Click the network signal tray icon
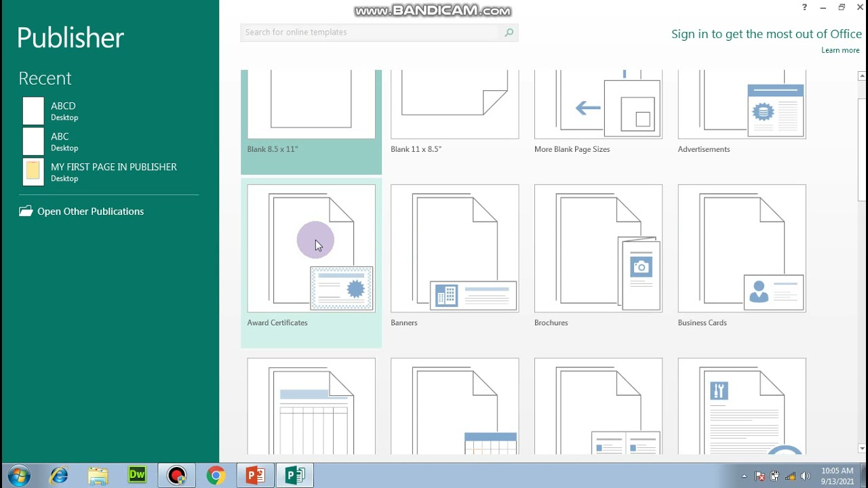The height and width of the screenshot is (488, 868). (x=790, y=476)
